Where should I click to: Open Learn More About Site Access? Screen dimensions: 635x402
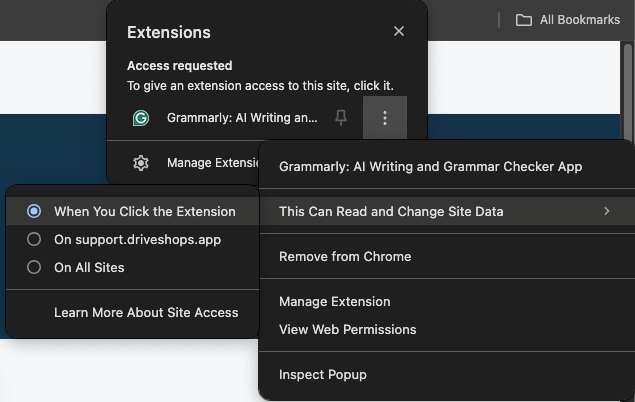[x=146, y=313]
